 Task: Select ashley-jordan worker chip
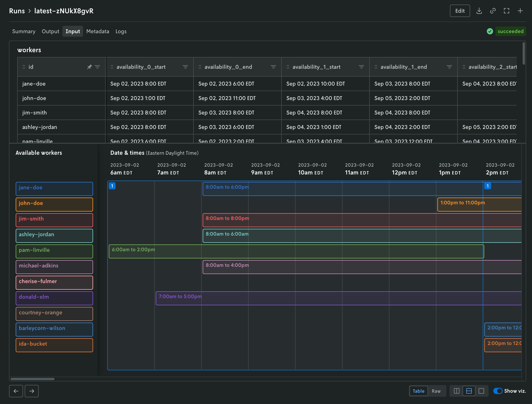[54, 236]
